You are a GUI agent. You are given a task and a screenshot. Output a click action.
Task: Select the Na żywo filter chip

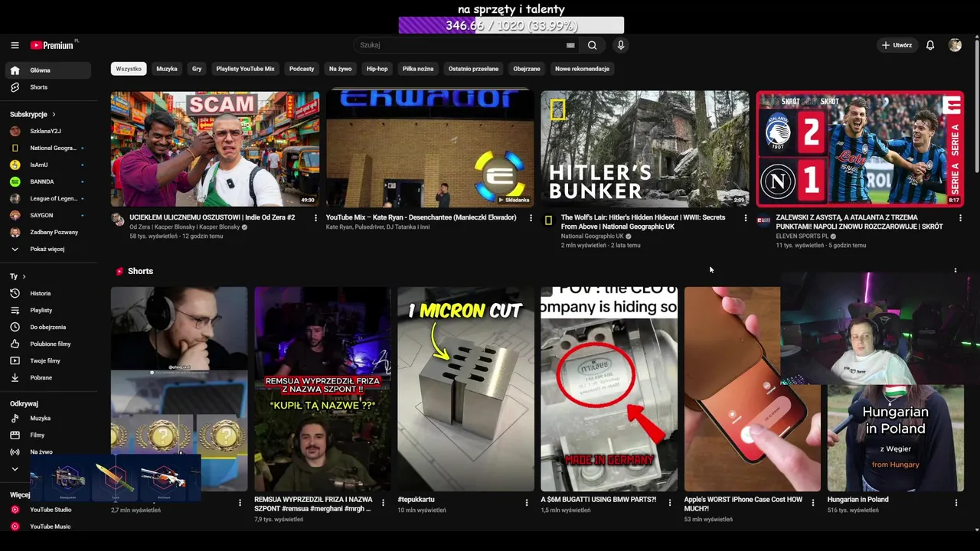(341, 69)
